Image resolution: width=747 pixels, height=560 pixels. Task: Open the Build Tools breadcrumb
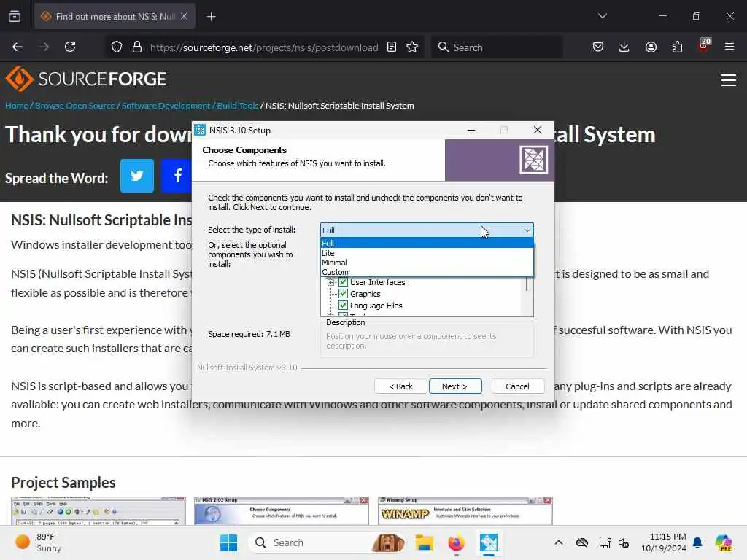coord(237,106)
